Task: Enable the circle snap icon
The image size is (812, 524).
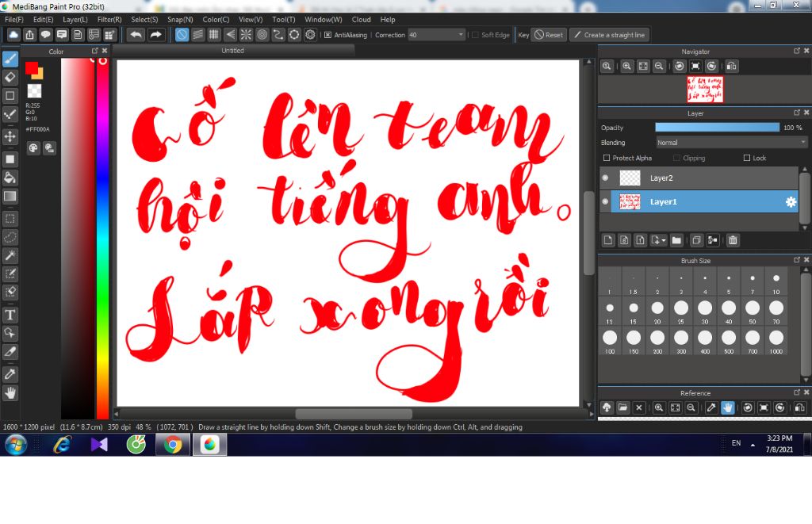Action: point(262,35)
